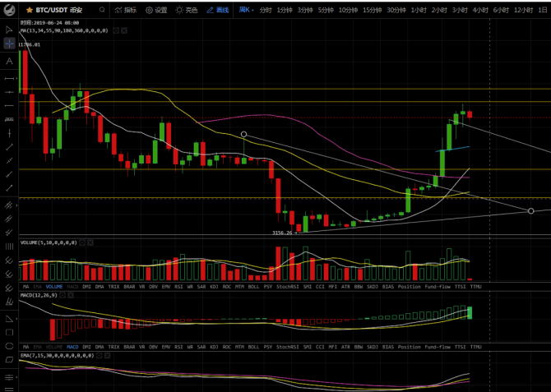Click the white trendline endpoint circle
The width and height of the screenshot is (551, 392).
click(243, 134)
